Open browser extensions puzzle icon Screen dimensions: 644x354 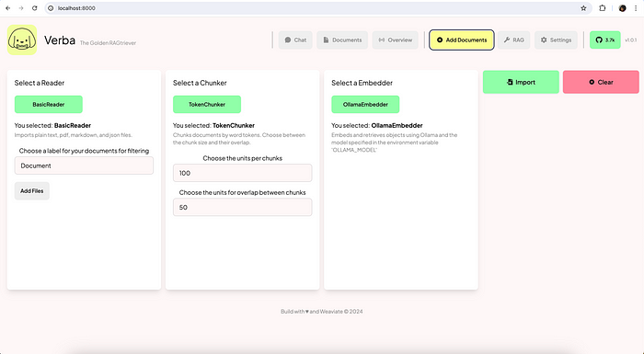click(x=602, y=8)
